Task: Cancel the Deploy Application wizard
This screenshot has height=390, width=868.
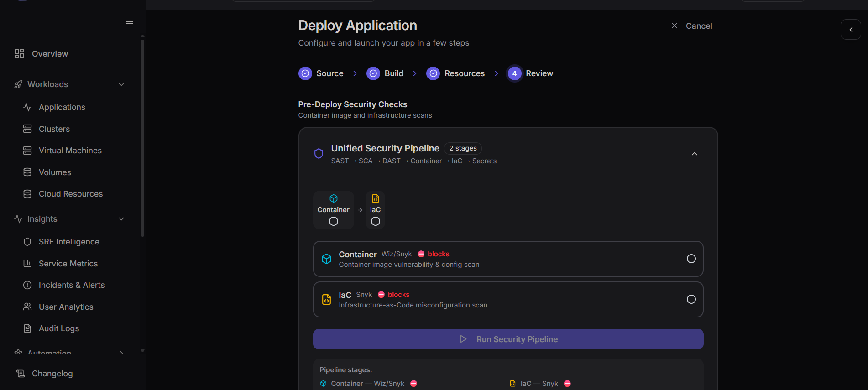Action: [692, 26]
